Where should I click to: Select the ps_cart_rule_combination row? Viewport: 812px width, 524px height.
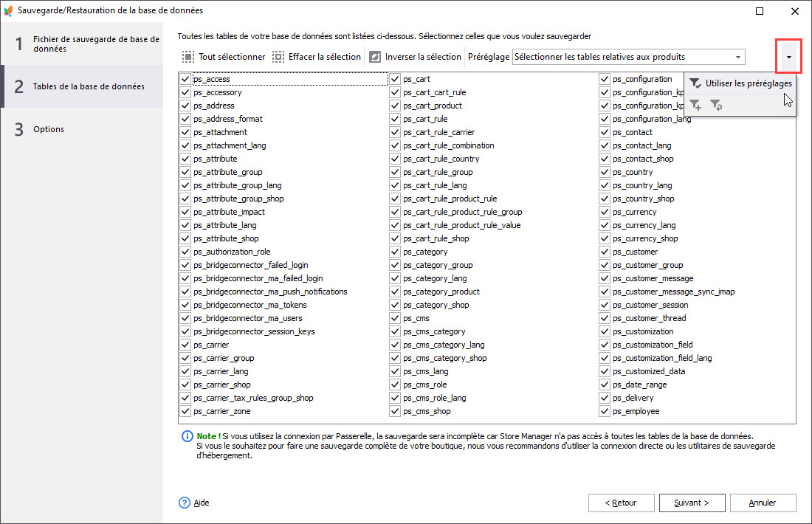click(x=449, y=145)
